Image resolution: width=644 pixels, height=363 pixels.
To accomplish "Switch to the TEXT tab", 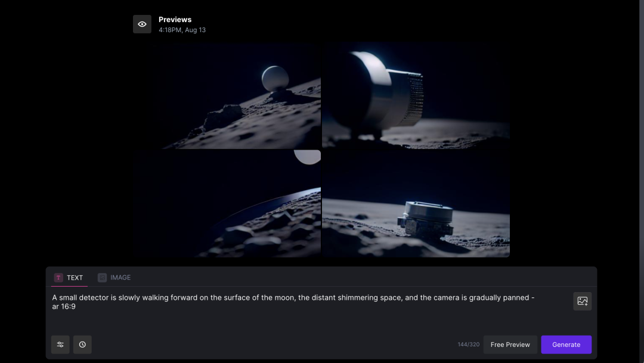I will [69, 278].
